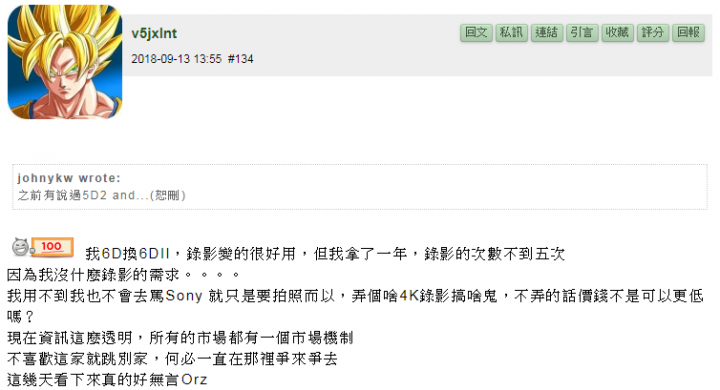720x390 pixels.
Task: Bookmark the post with 收藏
Action: click(617, 33)
